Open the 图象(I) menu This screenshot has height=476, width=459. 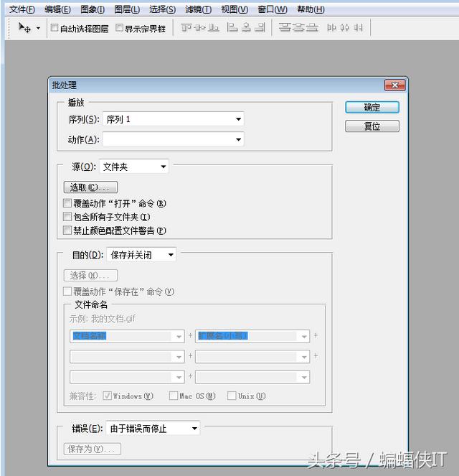[93, 9]
